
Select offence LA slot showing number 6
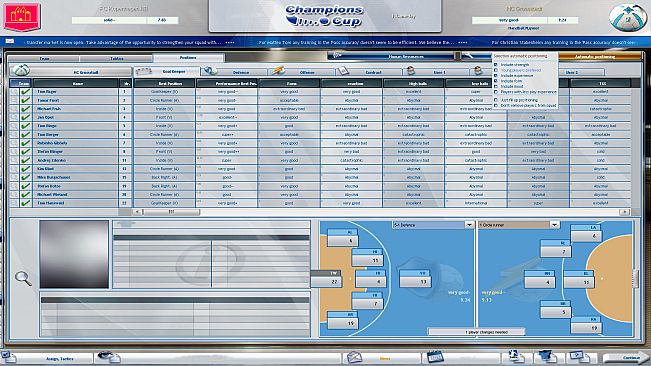585,233
